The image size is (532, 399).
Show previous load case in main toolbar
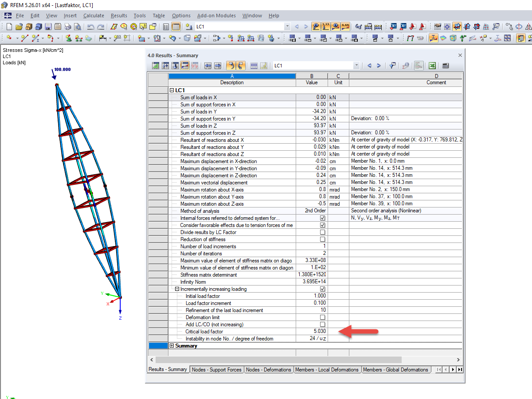pyautogui.click(x=297, y=27)
